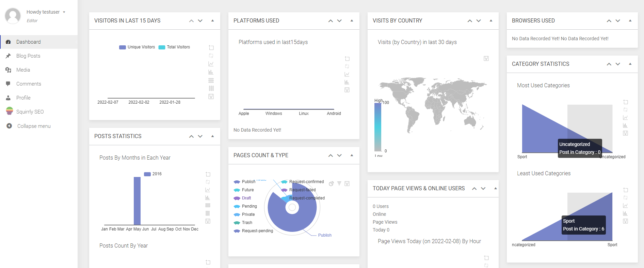The width and height of the screenshot is (644, 268).
Task: Activate area zoom in Platforms Used chart
Action: (347, 59)
